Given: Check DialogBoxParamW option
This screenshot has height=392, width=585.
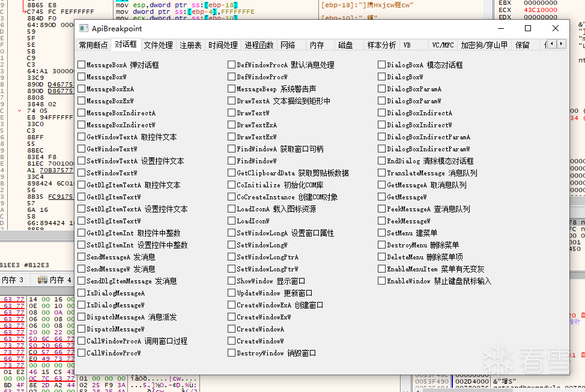Looking at the screenshot, I should (381, 101).
